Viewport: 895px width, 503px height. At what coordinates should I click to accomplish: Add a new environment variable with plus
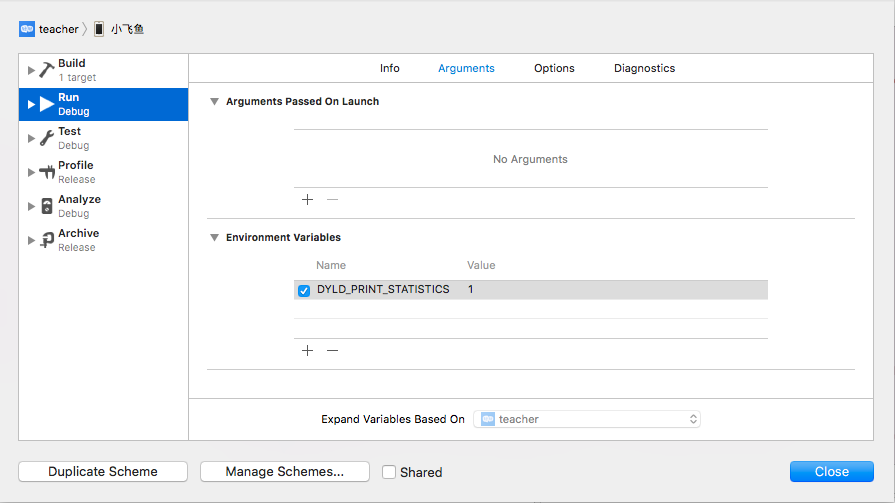click(x=307, y=351)
